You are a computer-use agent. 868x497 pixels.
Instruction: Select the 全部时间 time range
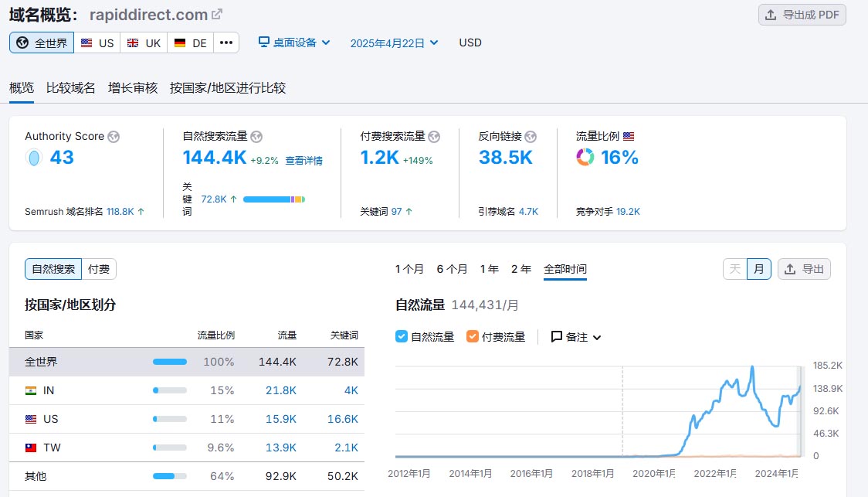(x=565, y=269)
